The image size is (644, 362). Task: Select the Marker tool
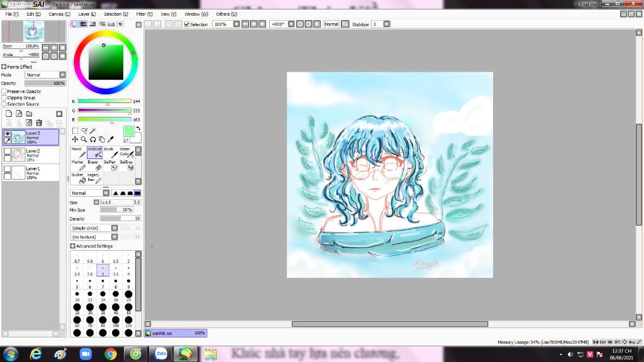pos(78,165)
